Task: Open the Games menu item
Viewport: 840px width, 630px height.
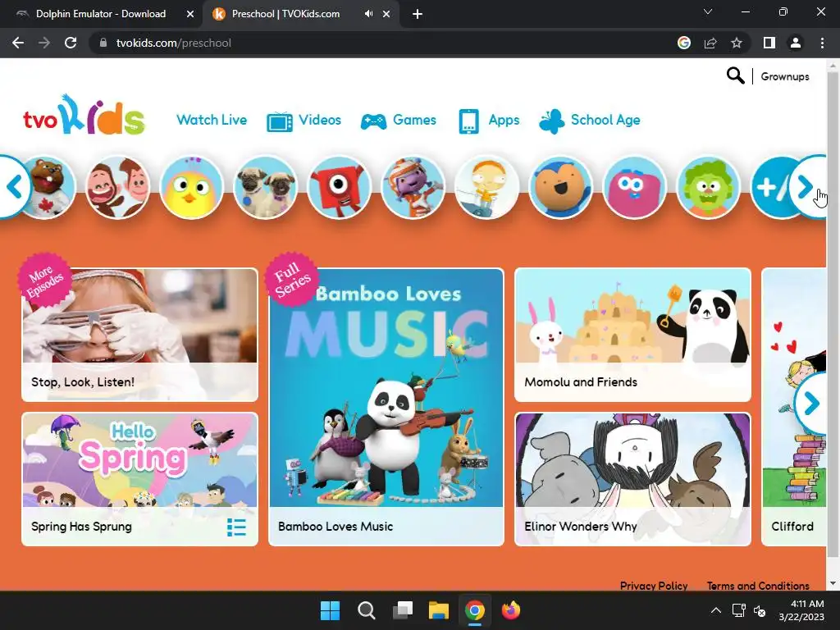Action: [414, 120]
